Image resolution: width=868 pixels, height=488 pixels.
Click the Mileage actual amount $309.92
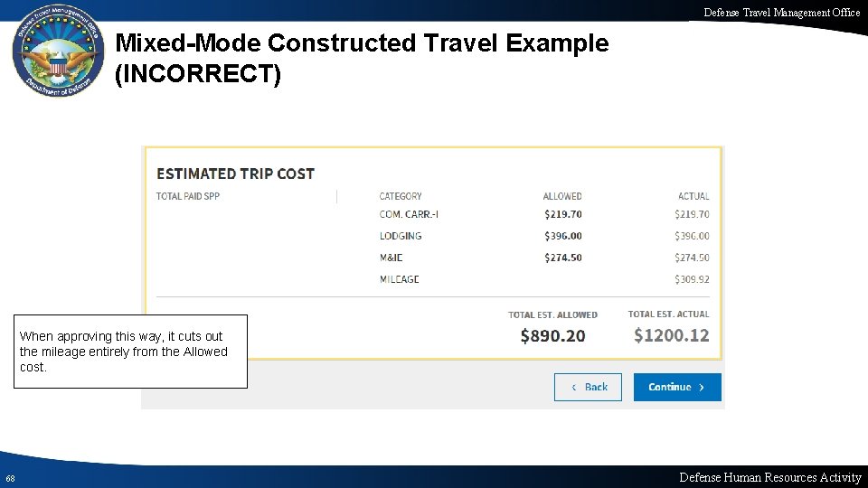(x=692, y=279)
